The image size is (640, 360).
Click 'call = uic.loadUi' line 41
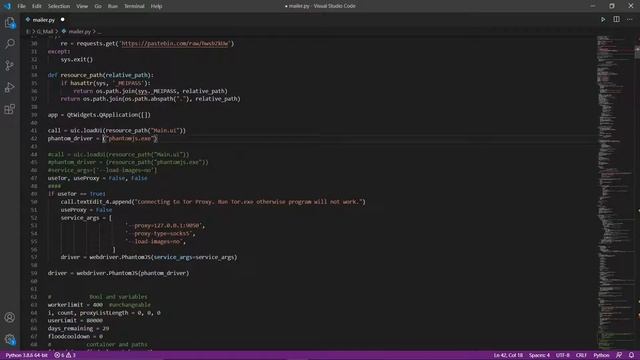click(116, 131)
